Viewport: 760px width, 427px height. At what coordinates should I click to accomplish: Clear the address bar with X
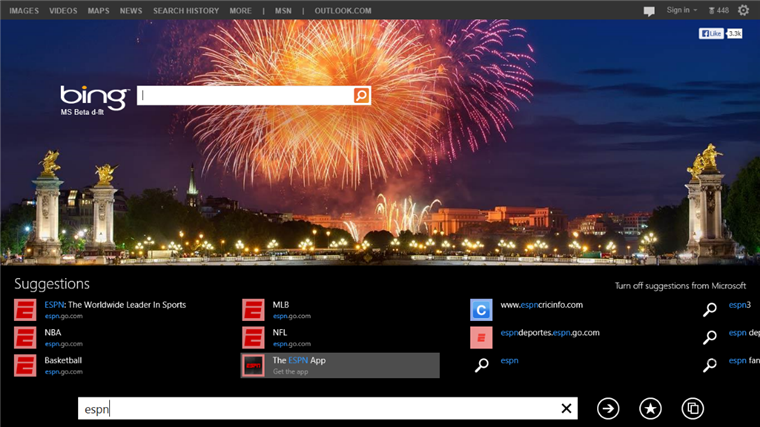click(566, 409)
